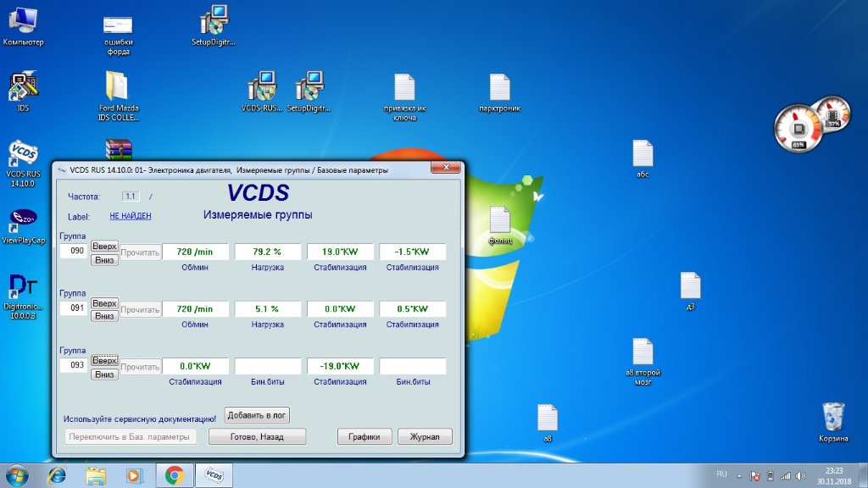
Task: Open the Ford Mazda IDS folder
Action: tap(118, 87)
